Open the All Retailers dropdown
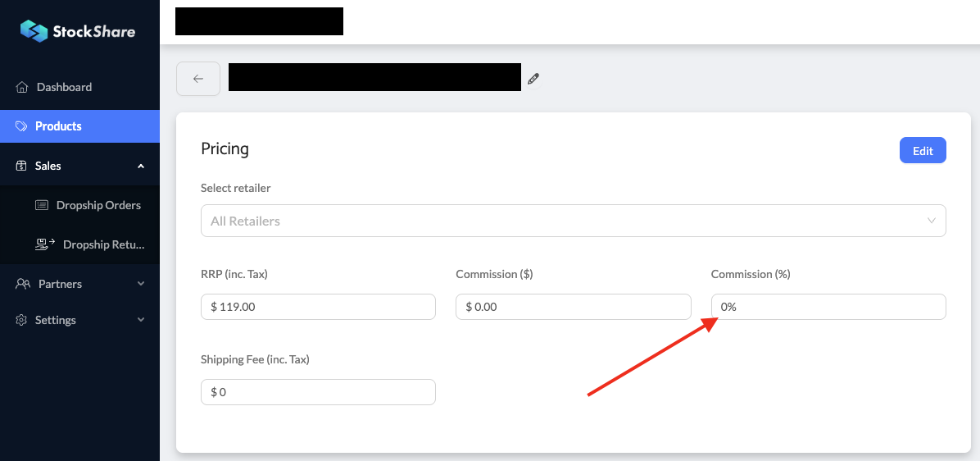 (573, 221)
